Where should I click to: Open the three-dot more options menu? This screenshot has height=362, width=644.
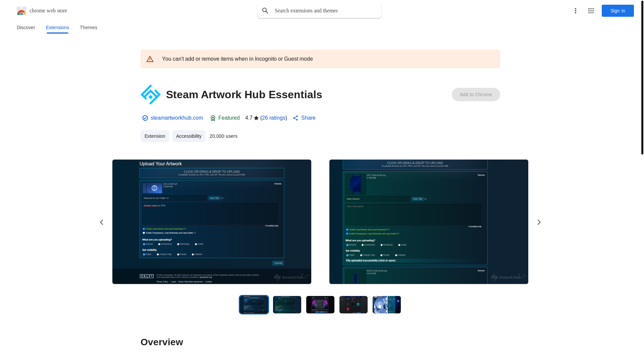[x=576, y=11]
